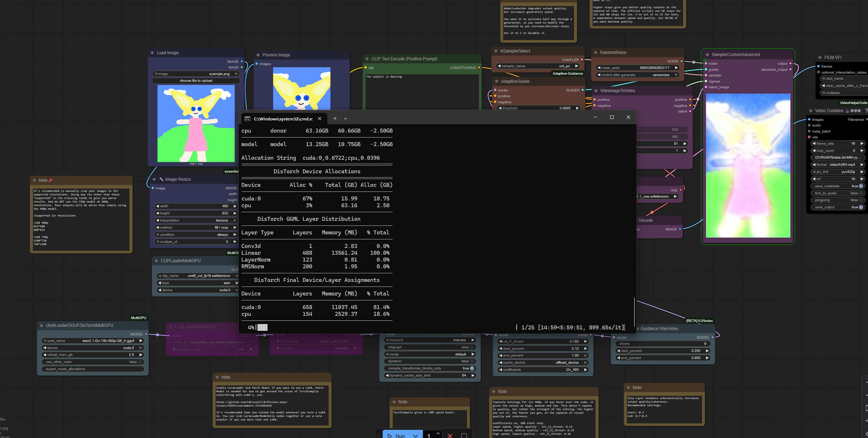Grab the drag handle of the Run toolbar
Screen dimensions: 868x438
(378, 435)
